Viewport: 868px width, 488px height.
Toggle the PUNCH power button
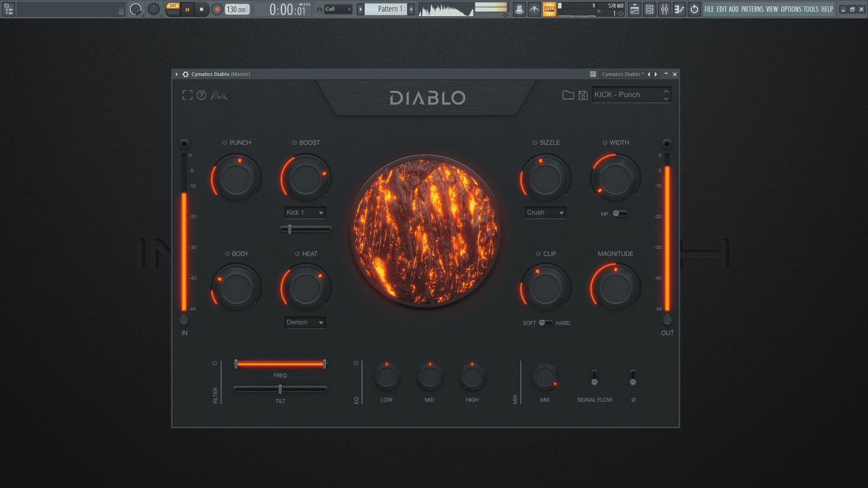225,142
